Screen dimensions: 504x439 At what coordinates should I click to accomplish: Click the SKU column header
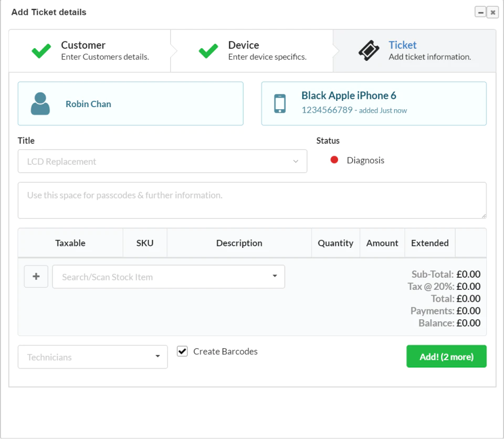pos(145,243)
